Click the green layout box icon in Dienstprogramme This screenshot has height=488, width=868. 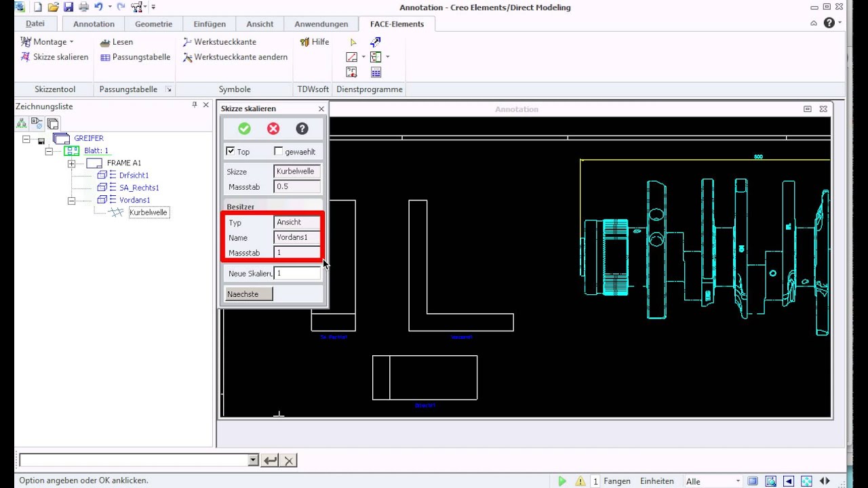376,57
